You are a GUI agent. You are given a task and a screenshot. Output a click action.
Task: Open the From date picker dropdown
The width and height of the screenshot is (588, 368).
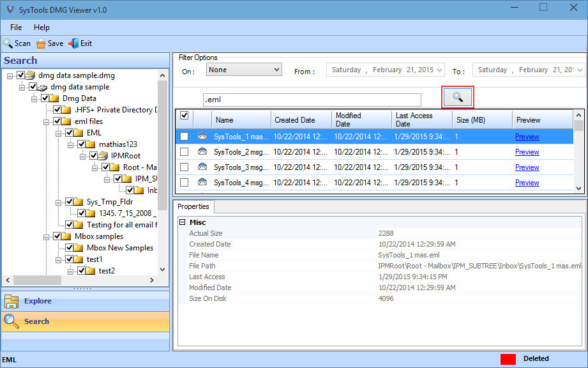[440, 70]
